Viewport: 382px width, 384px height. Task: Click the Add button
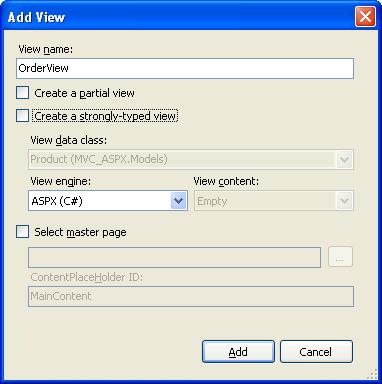point(238,352)
